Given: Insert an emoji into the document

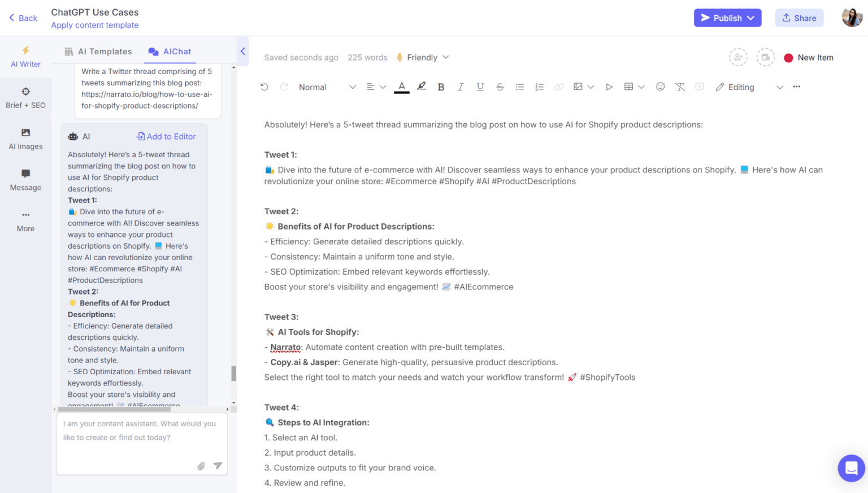Looking at the screenshot, I should 660,87.
